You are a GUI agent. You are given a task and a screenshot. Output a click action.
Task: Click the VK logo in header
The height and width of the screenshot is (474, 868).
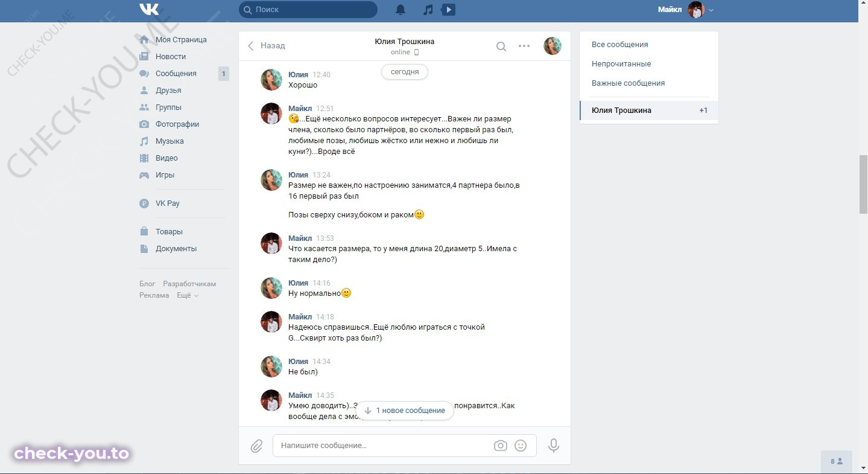(149, 9)
